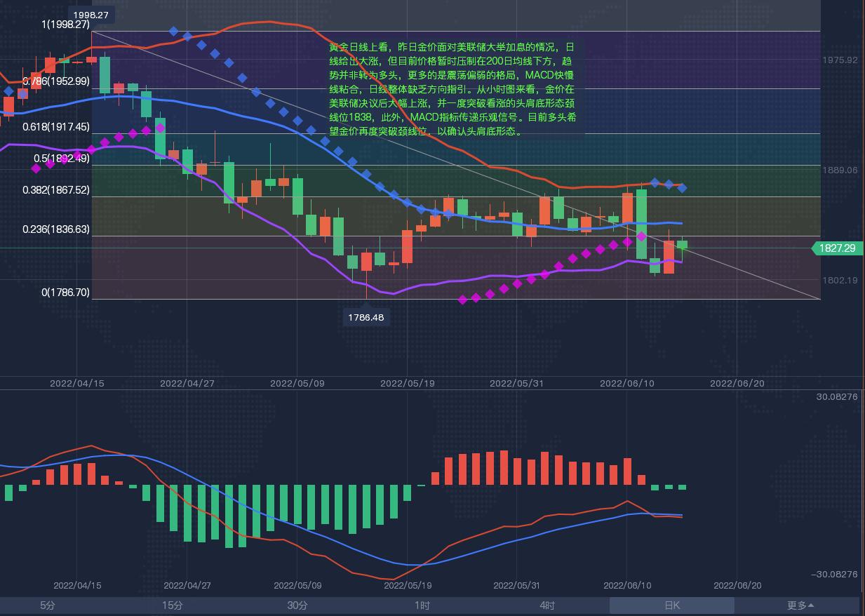Click the 1827.29 current price tag

(x=837, y=248)
